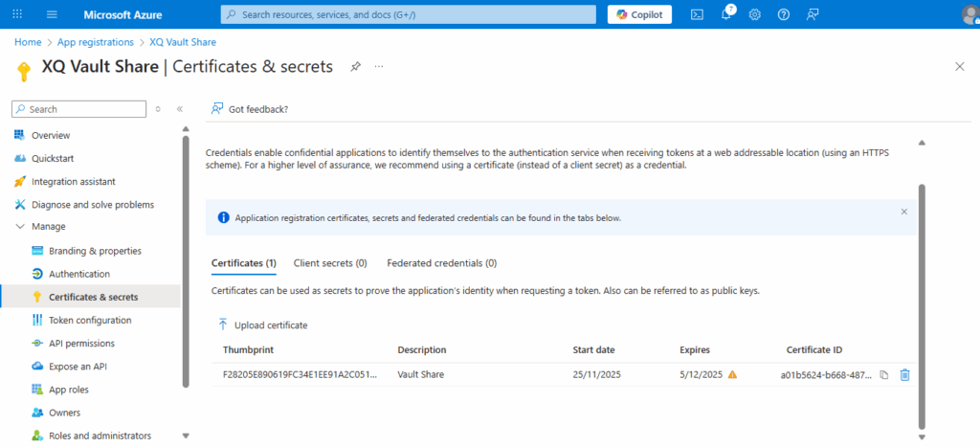The width and height of the screenshot is (980, 447).
Task: Switch to the Federated credentials tab
Action: [x=441, y=263]
